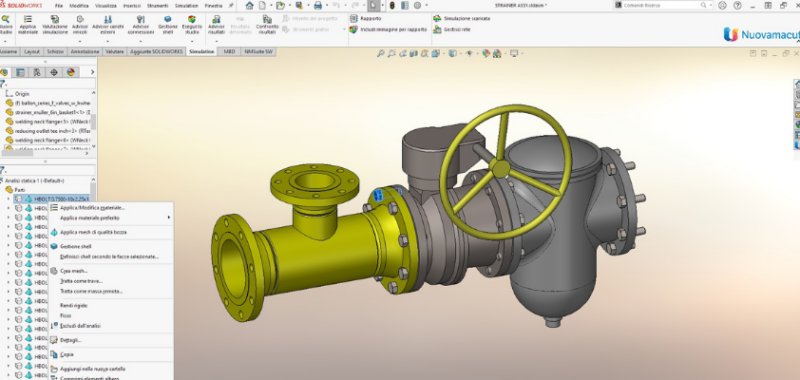Viewport: 800px width, 380px height.
Task: Expand the Advisor vincoli dropdown arrow
Action: pyautogui.click(x=80, y=41)
